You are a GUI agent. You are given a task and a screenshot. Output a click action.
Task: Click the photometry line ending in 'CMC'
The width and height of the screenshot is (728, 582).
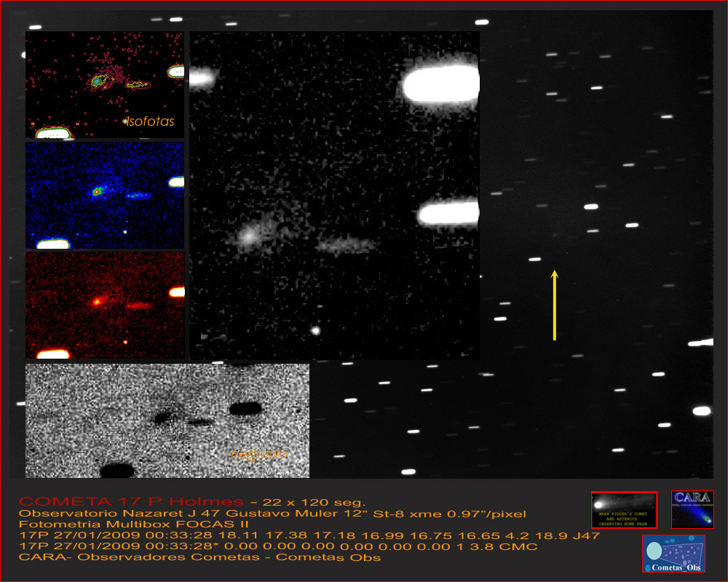[278, 547]
